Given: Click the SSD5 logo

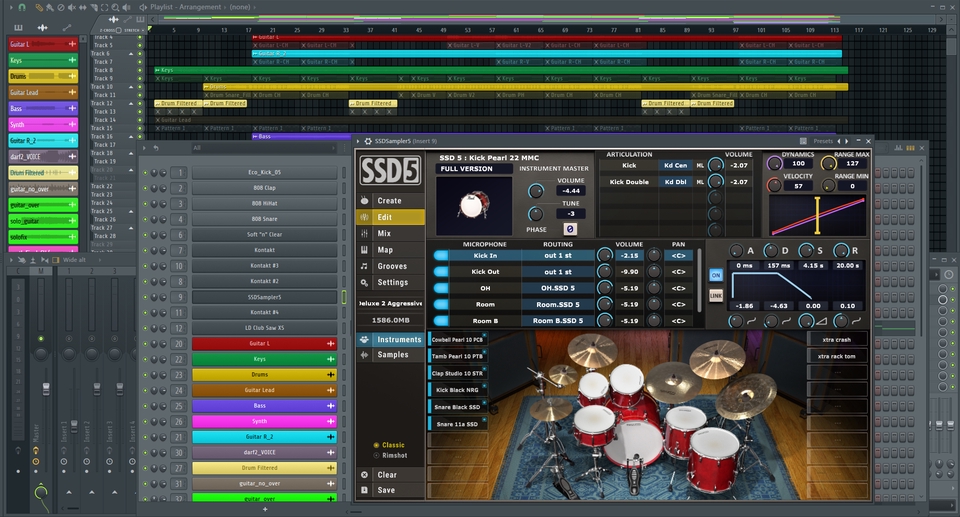Looking at the screenshot, I should click(390, 170).
